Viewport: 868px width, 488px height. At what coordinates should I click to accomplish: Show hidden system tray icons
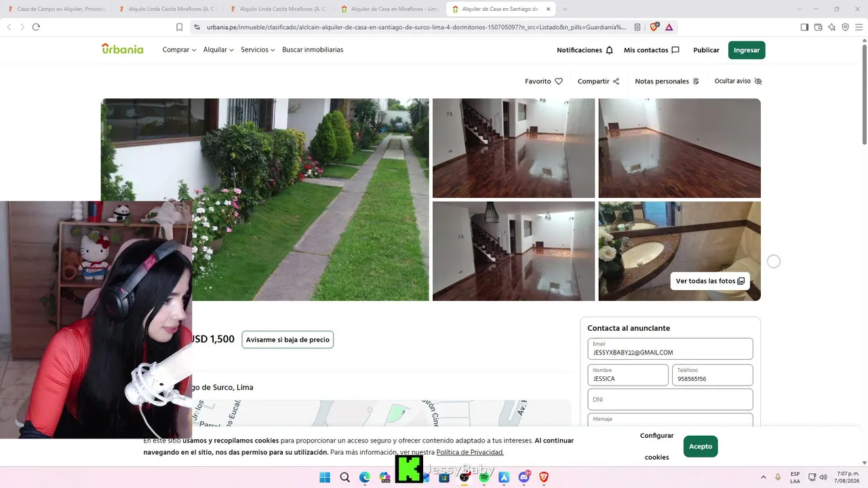click(x=763, y=477)
